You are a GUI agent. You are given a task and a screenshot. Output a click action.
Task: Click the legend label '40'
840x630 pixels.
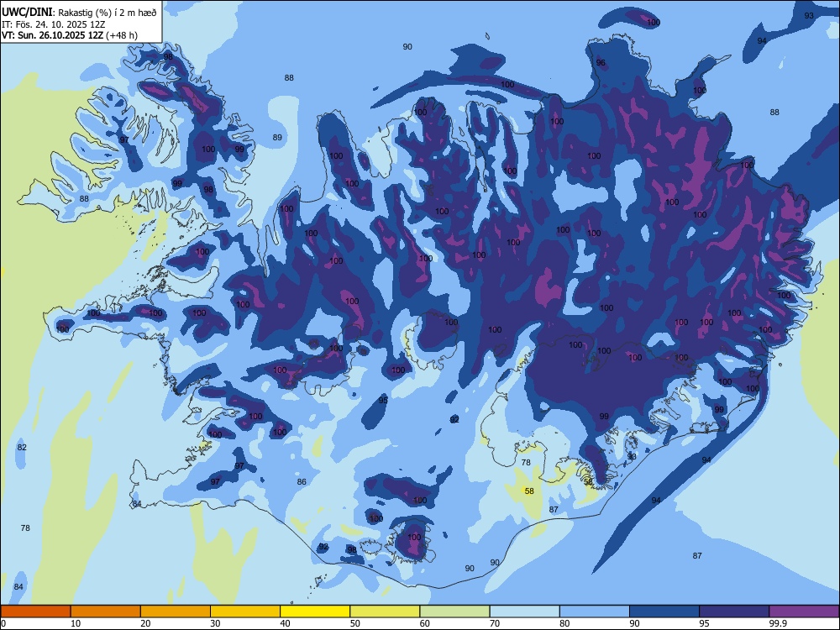[285, 623]
